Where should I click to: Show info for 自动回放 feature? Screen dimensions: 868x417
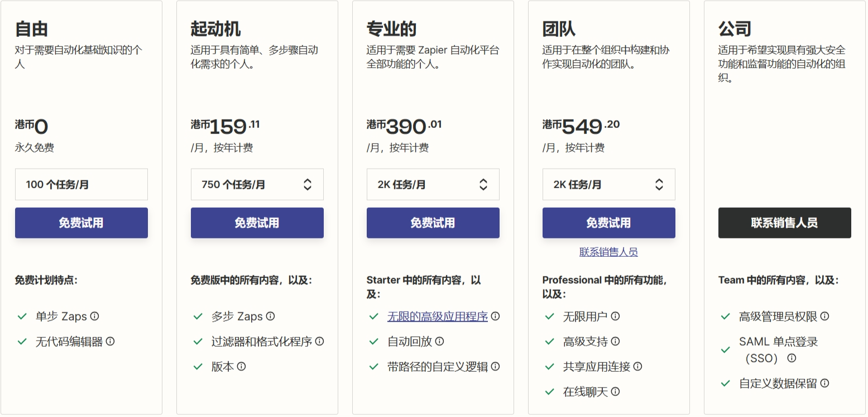coord(440,341)
